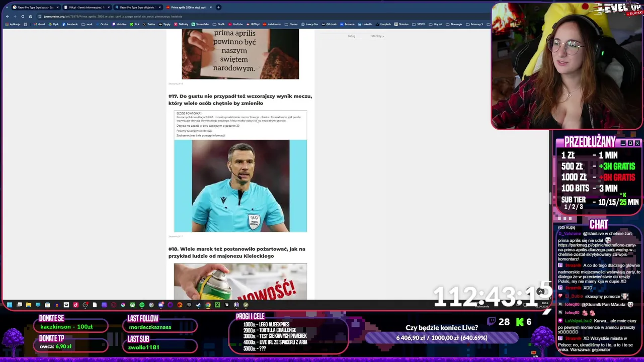Open File Explorer from the taskbar
This screenshot has height=362, width=644.
29,305
